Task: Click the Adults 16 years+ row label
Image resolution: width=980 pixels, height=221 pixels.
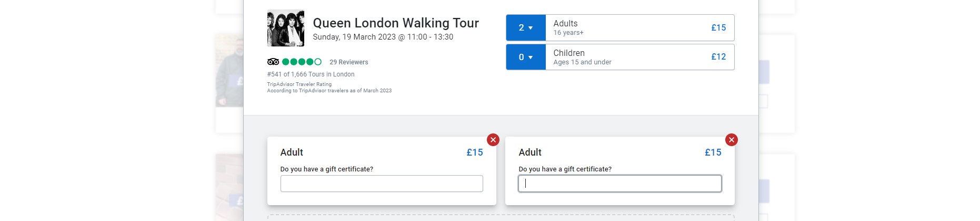Action: (x=568, y=27)
